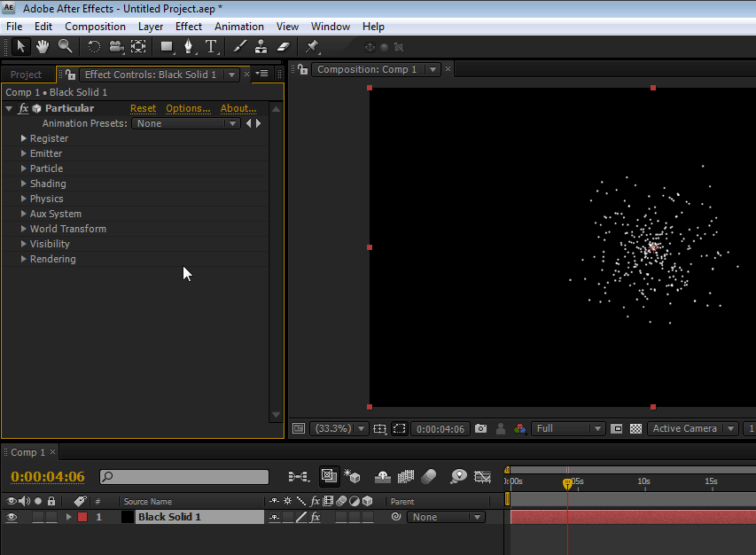This screenshot has height=555, width=756.
Task: Select the Unified Camera tool
Action: coord(116,47)
